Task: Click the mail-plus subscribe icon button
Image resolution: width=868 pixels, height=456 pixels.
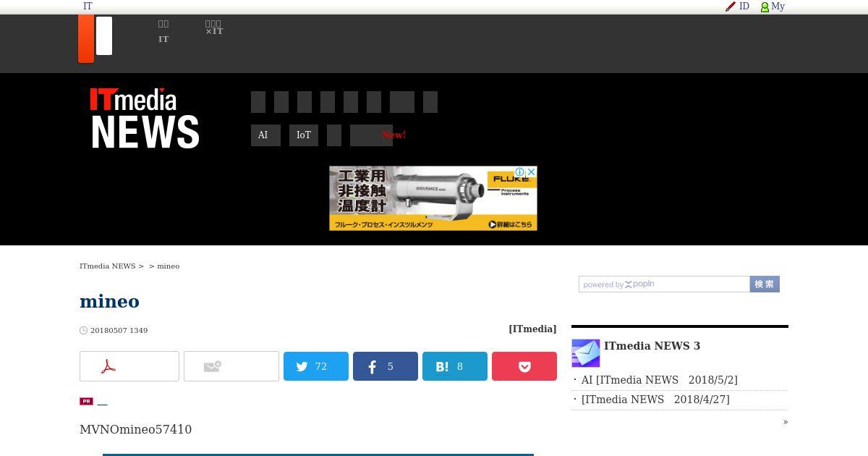Action: tap(231, 366)
